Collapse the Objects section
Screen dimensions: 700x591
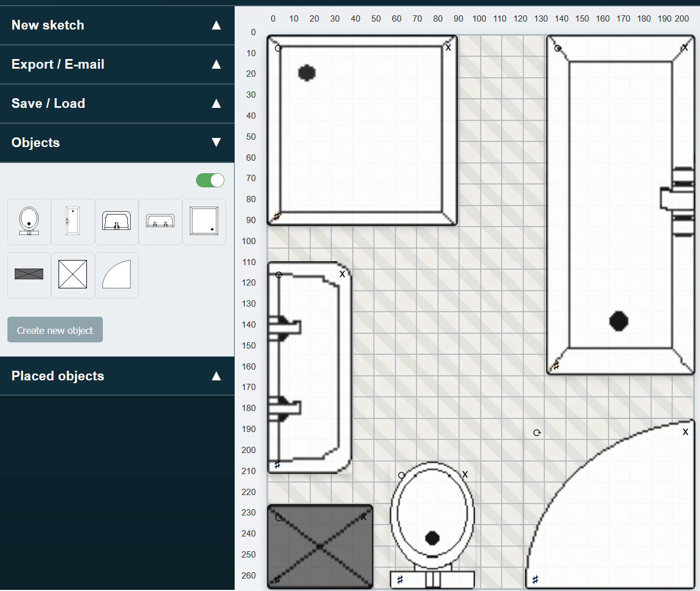coord(117,142)
